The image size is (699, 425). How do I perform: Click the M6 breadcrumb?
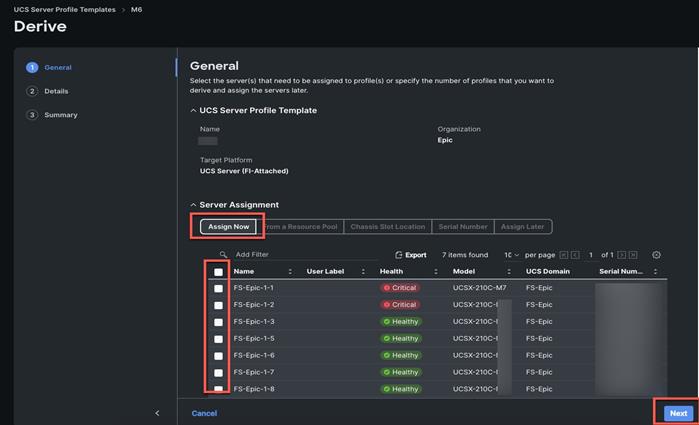pyautogui.click(x=136, y=9)
